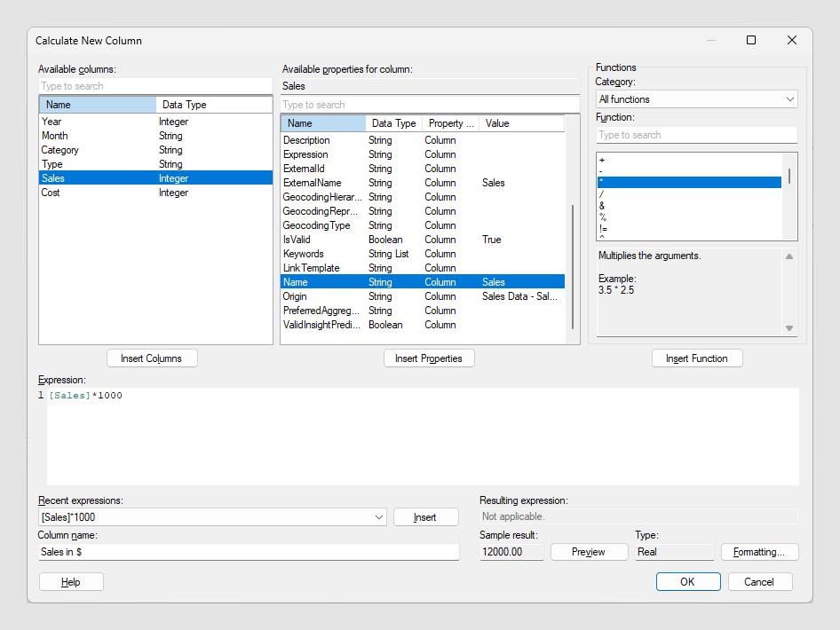
Task: Select the division operator in functions list
Action: pos(689,194)
